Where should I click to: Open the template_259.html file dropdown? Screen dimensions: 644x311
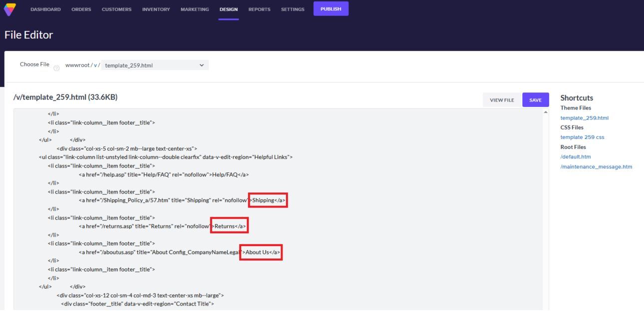point(155,65)
